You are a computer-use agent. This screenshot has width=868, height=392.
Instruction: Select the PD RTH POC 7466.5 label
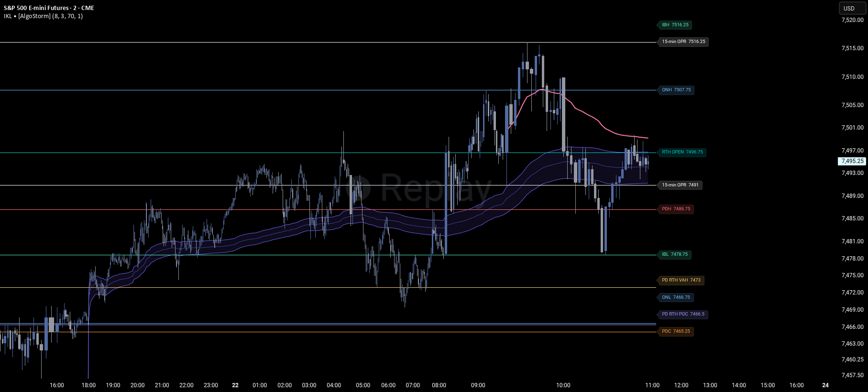pos(683,314)
